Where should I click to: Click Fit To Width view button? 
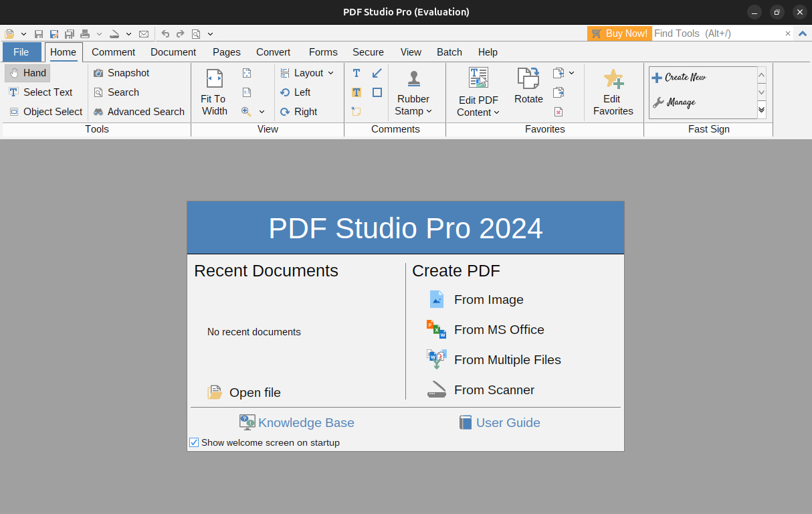click(214, 92)
